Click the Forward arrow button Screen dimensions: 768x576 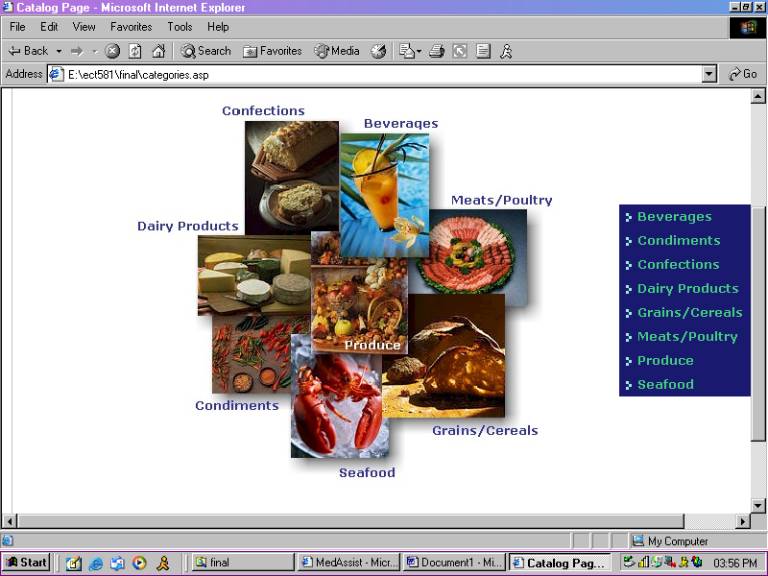coord(76,51)
